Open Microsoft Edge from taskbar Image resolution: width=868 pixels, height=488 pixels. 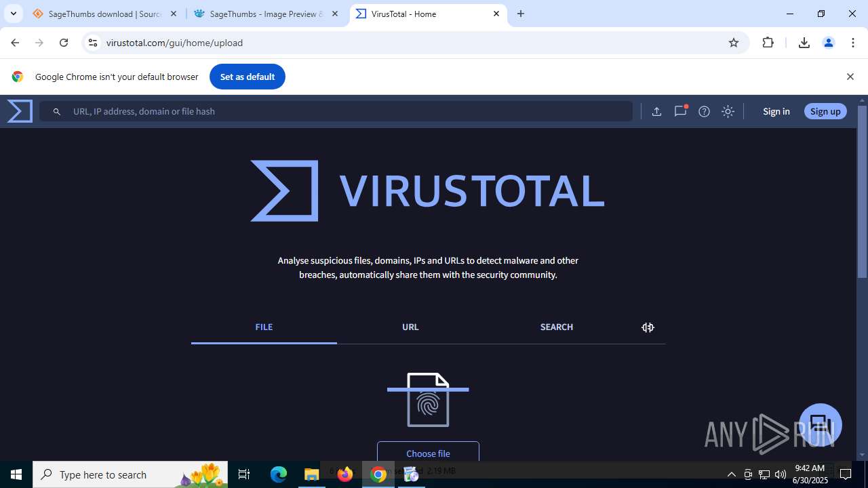pos(279,474)
